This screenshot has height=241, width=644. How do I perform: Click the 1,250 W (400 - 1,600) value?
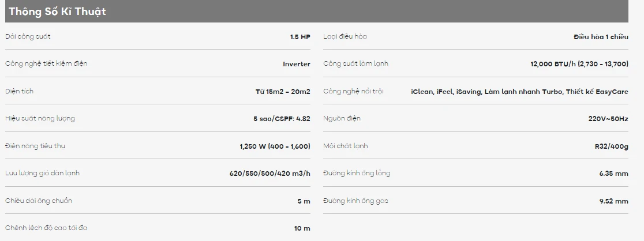pyautogui.click(x=275, y=146)
